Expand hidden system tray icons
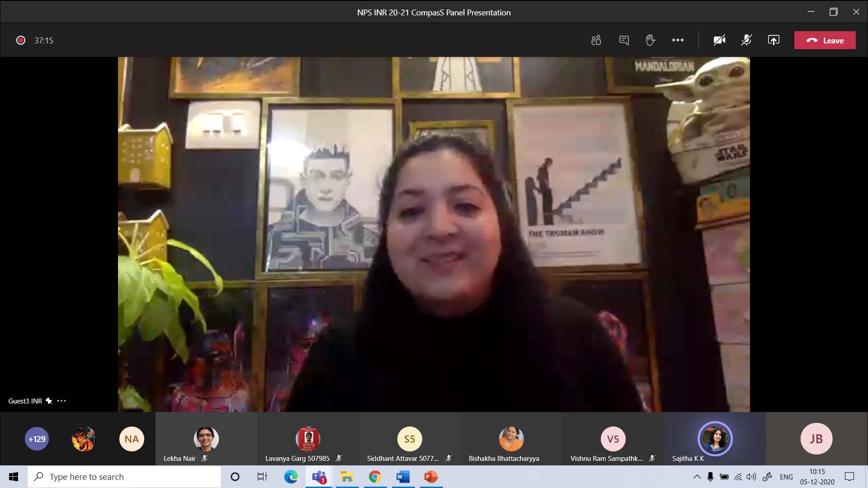This screenshot has width=868, height=488. coord(697,477)
